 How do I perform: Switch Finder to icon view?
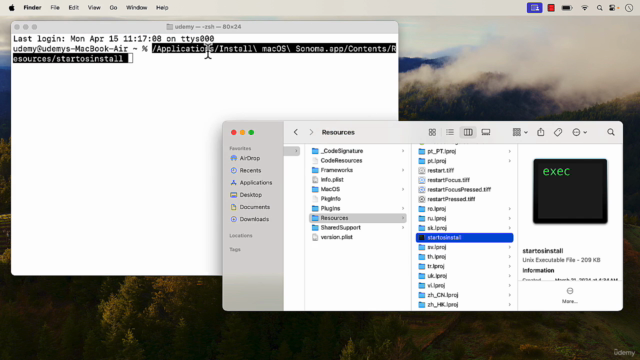pos(432,132)
